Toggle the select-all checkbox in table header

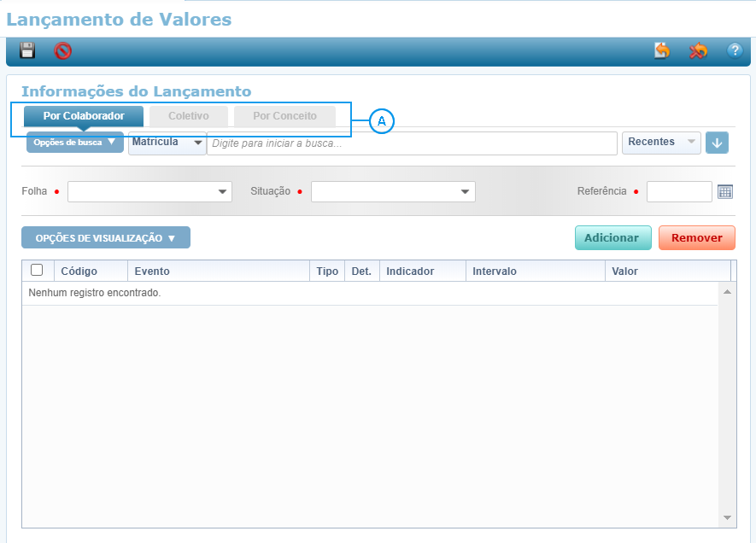pos(37,271)
